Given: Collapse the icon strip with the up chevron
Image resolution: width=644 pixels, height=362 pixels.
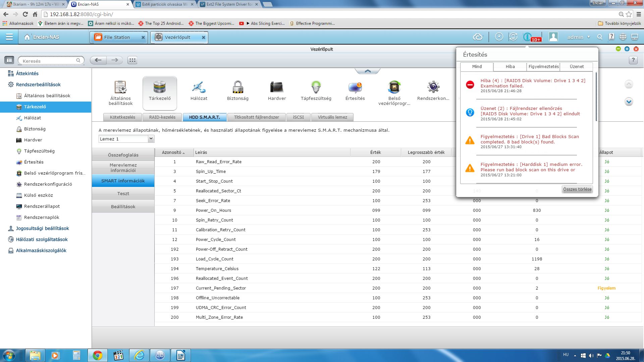Looking at the screenshot, I should click(367, 71).
